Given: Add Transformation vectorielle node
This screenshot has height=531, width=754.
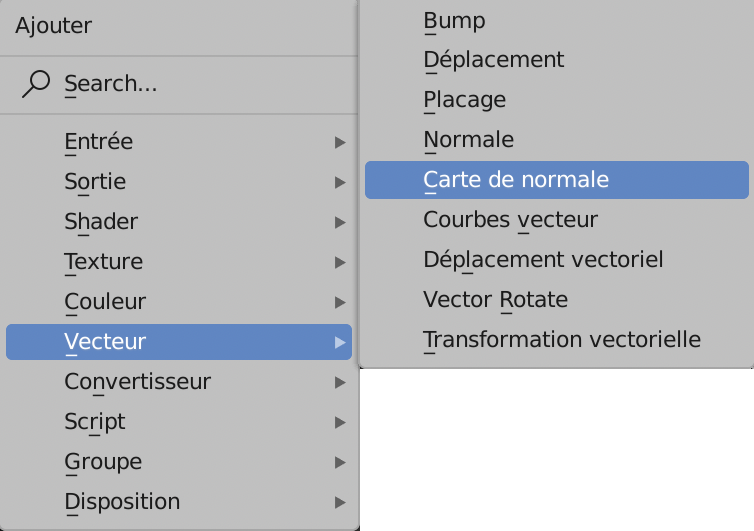Looking at the screenshot, I should click(x=562, y=340).
